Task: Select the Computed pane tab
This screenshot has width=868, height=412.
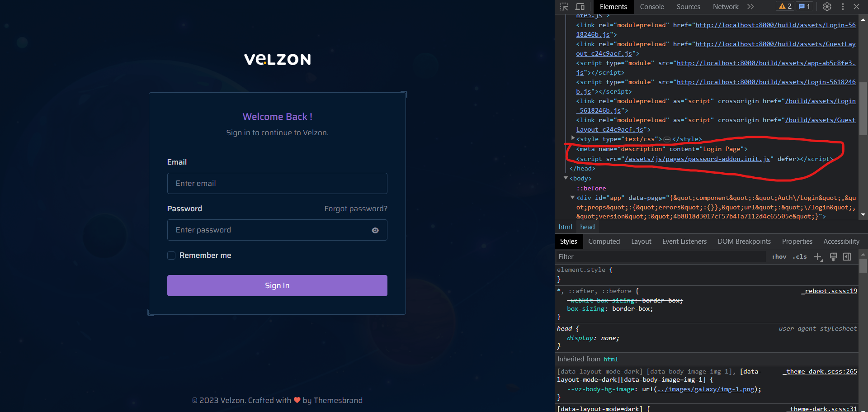Action: pyautogui.click(x=604, y=242)
